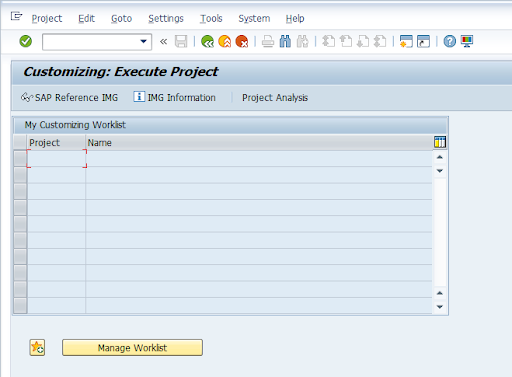
Task: Click scroll up arrow at top of worklist
Action: tap(440, 157)
